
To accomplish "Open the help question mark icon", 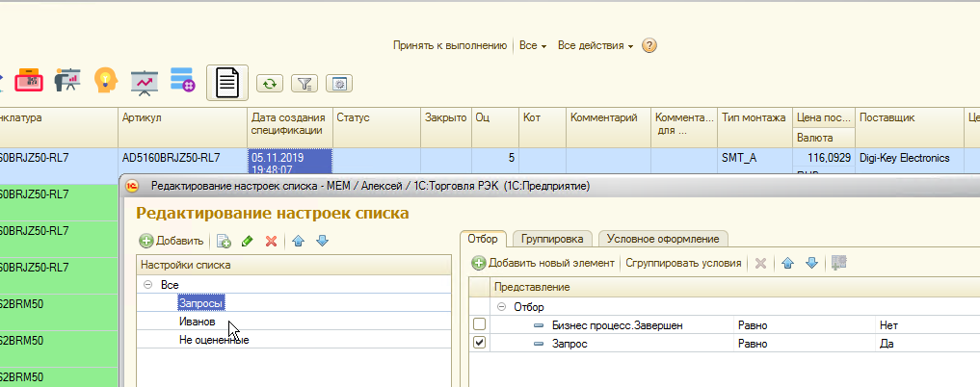I will click(649, 46).
